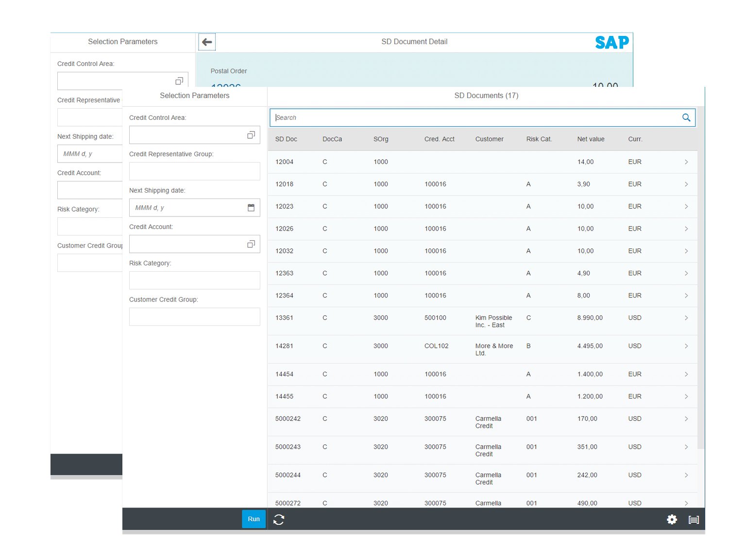The width and height of the screenshot is (746, 560).
Task: Click the Net value column header
Action: click(591, 139)
